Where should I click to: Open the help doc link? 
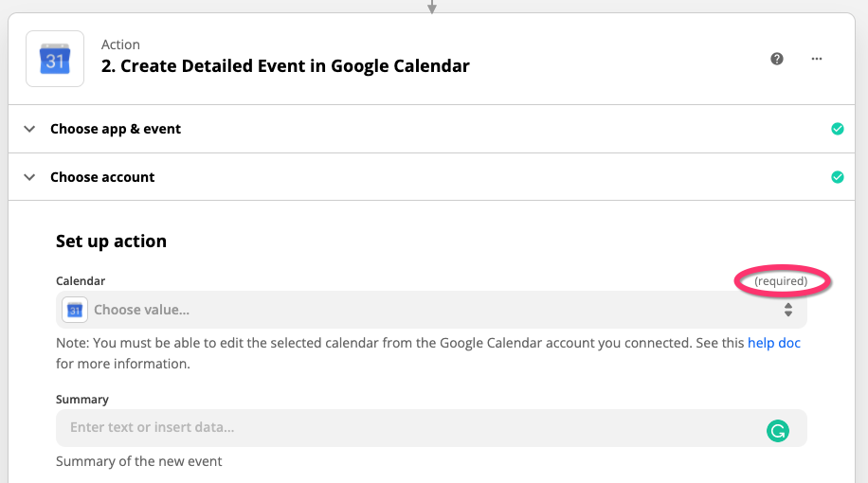click(774, 343)
